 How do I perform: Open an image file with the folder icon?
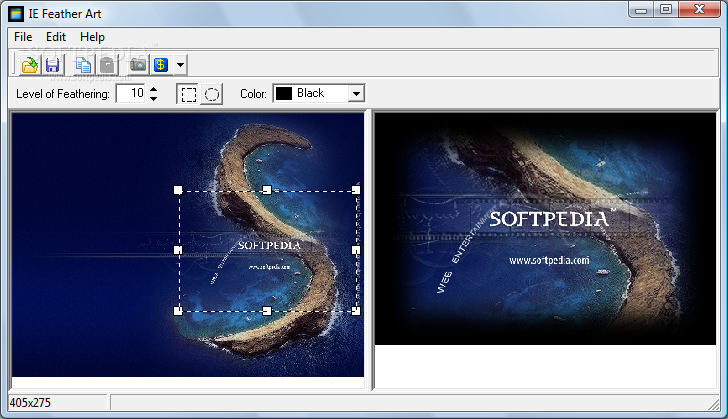pos(30,65)
